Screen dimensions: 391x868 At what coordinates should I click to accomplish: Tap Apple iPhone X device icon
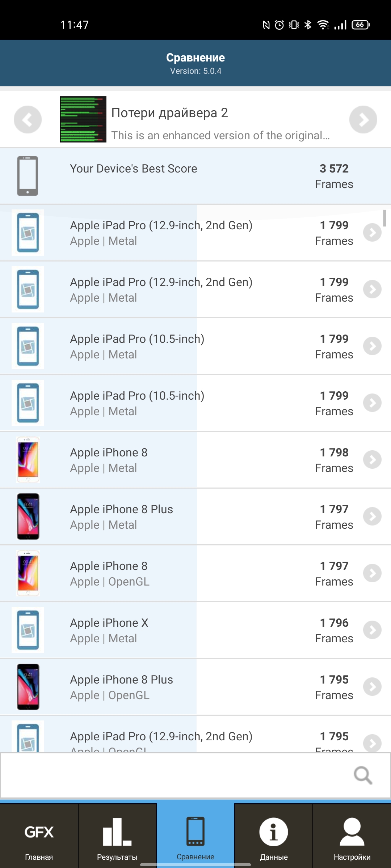28,630
